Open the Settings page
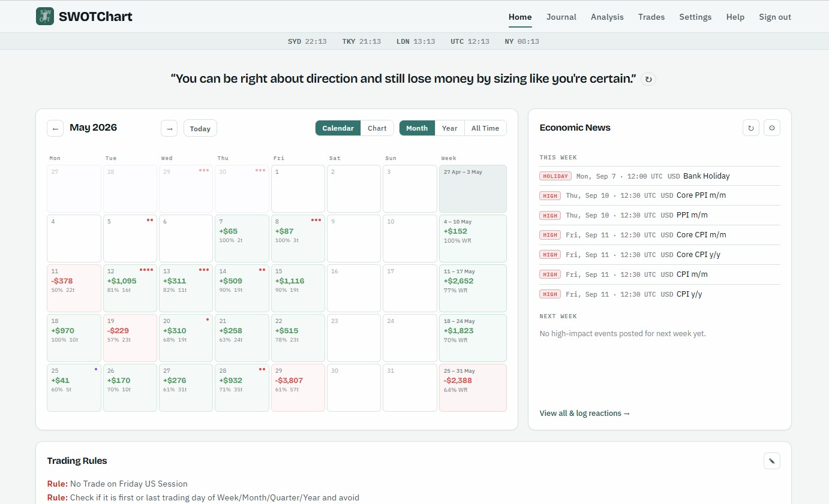The image size is (829, 504). [695, 17]
